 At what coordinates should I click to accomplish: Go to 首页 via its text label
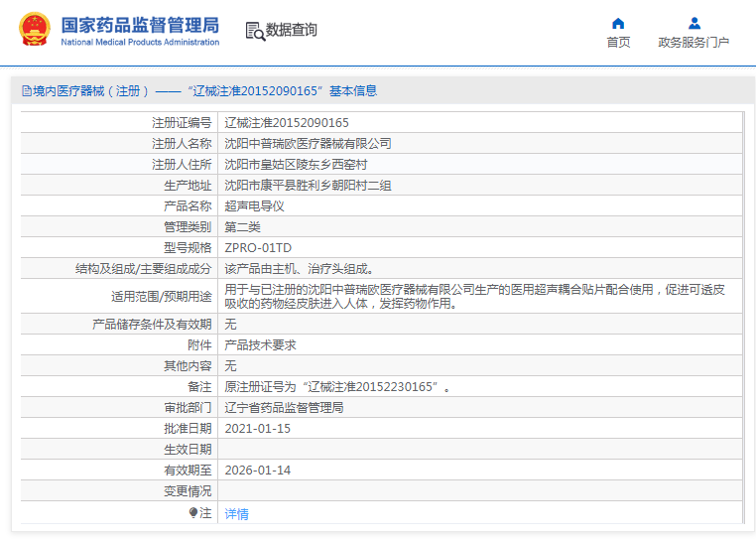coord(618,43)
